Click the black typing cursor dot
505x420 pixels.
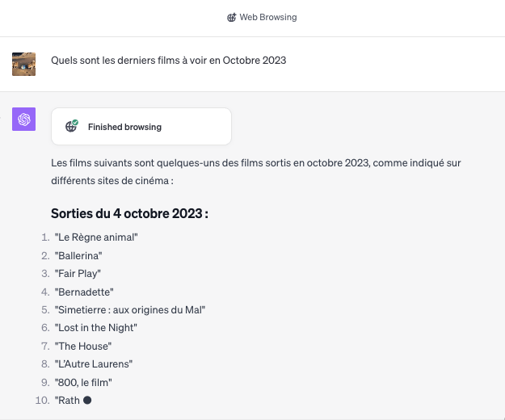click(87, 400)
